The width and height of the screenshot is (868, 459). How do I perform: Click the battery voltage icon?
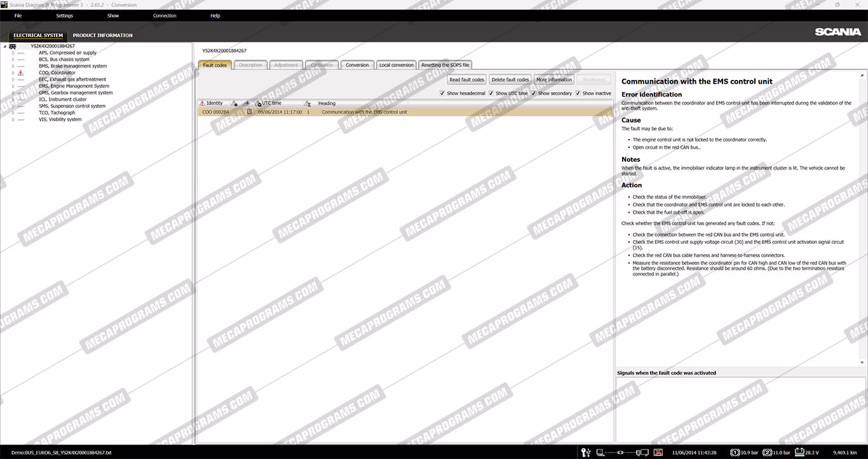pos(799,453)
